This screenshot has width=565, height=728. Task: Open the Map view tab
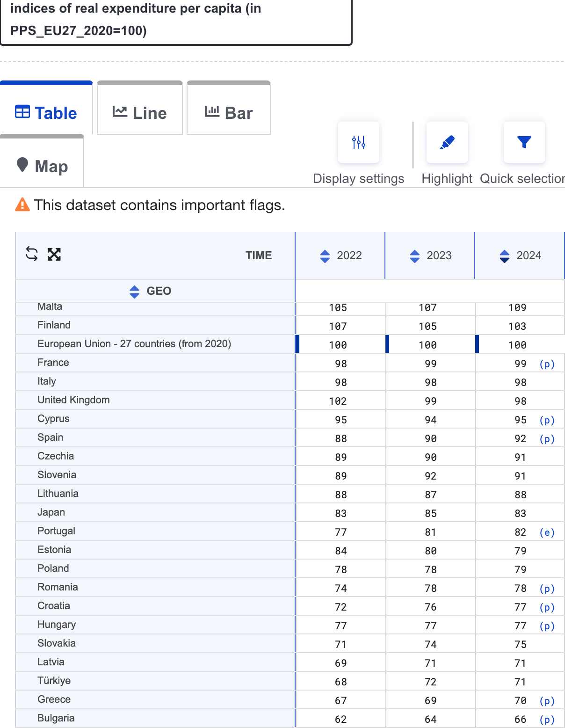point(42,166)
